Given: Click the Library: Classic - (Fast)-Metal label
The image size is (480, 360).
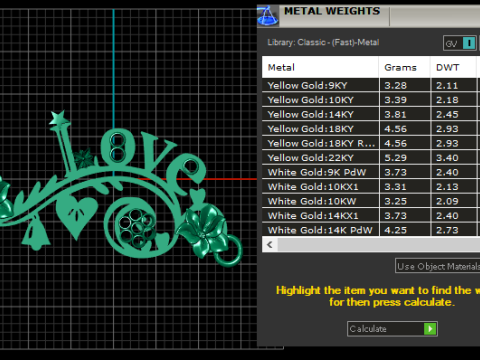Looking at the screenshot, I should [323, 42].
